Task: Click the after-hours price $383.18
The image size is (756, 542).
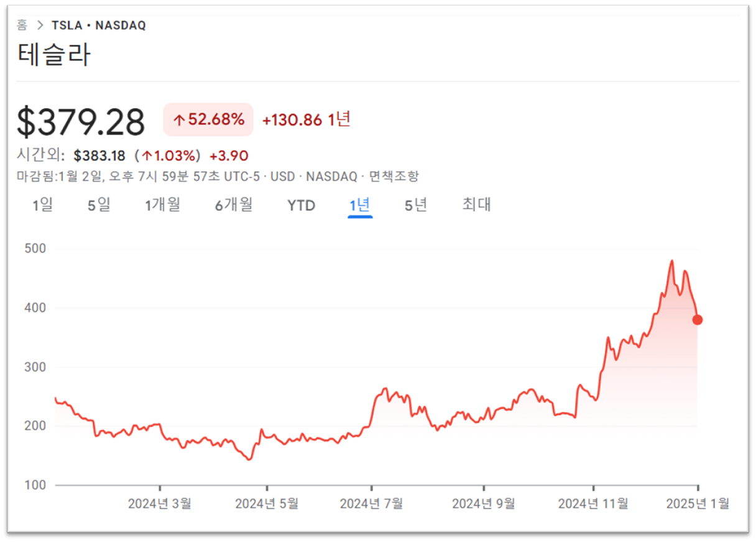Action: pos(99,156)
